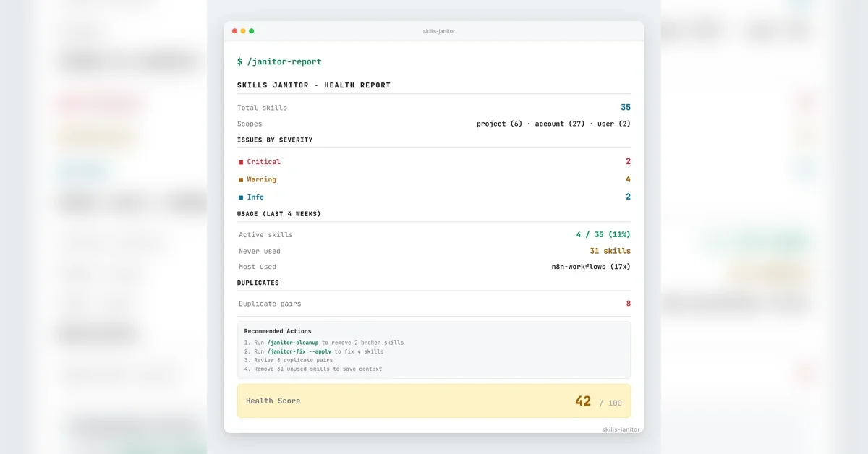Click the 42 health score value
Viewport: 868px width, 454px height.
(x=583, y=401)
